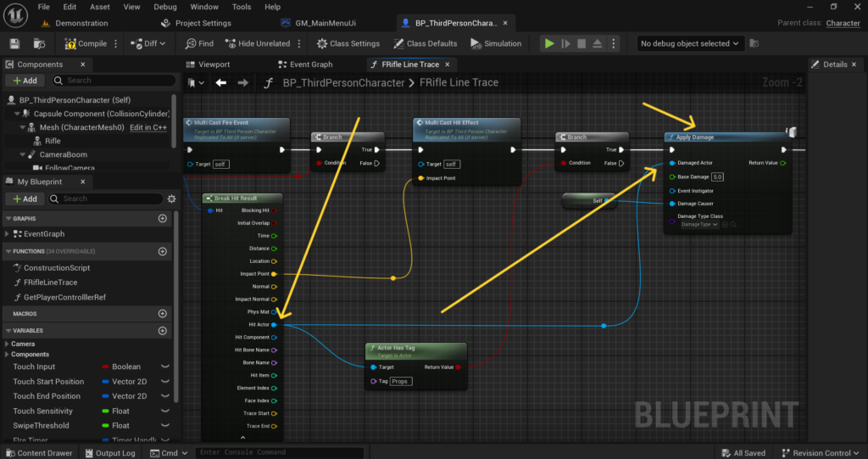The width and height of the screenshot is (868, 459).
Task: Add a new graph with plus icon
Action: point(162,218)
